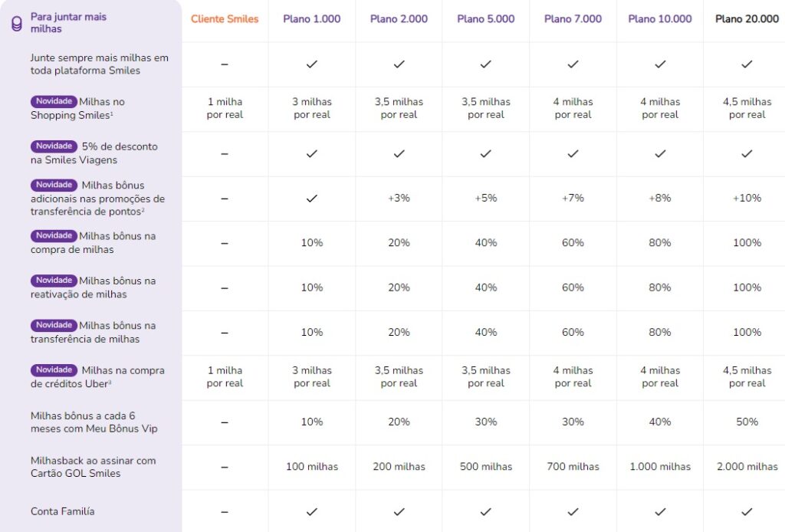Screen dimensions: 785x532
Task: Click the miles coin-stack icon by 'Para juntar mais milhas'
Action: click(x=17, y=24)
